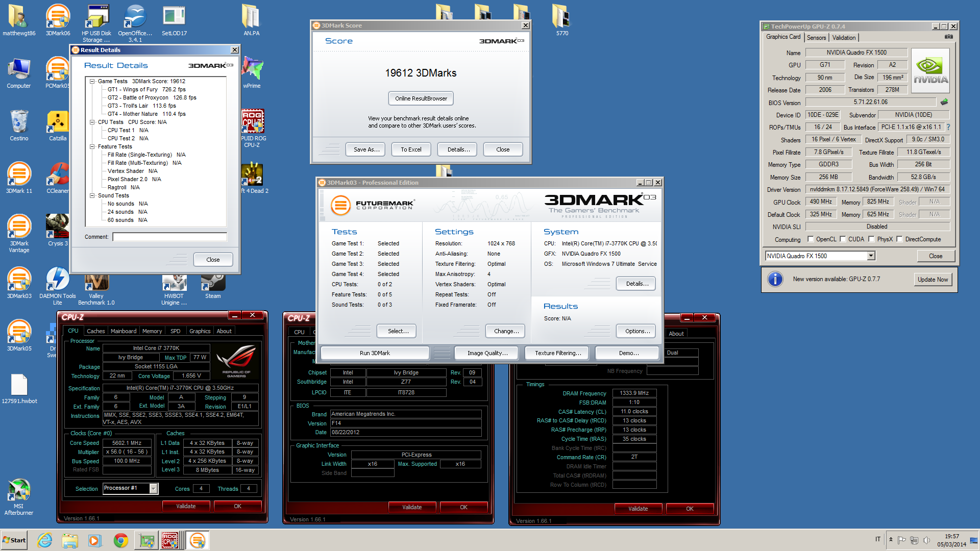Click the Start button
The width and height of the screenshot is (980, 551).
[14, 540]
